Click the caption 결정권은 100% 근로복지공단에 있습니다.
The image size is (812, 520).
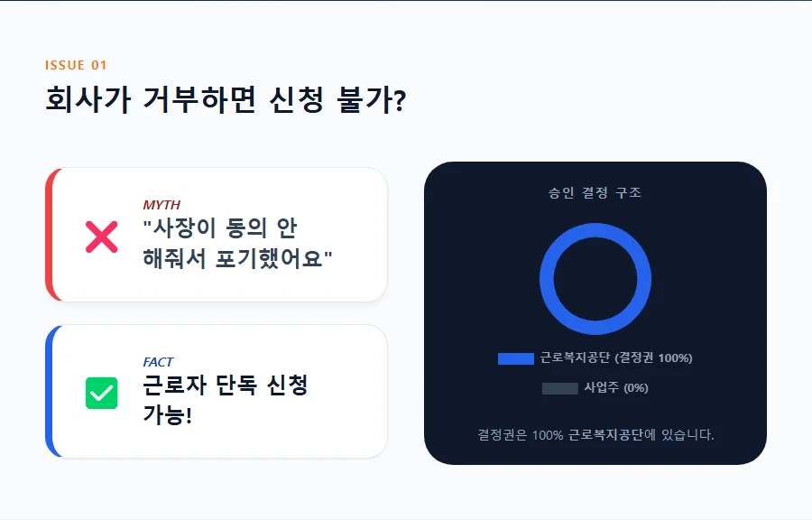(595, 435)
